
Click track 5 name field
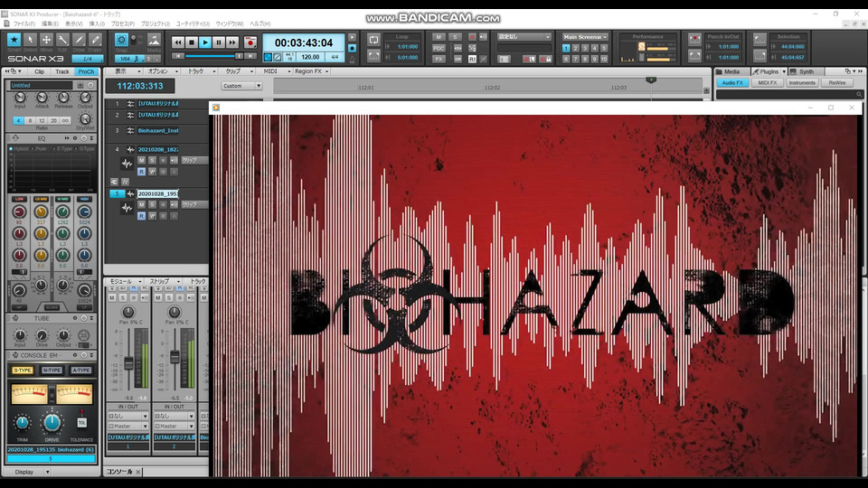point(157,193)
